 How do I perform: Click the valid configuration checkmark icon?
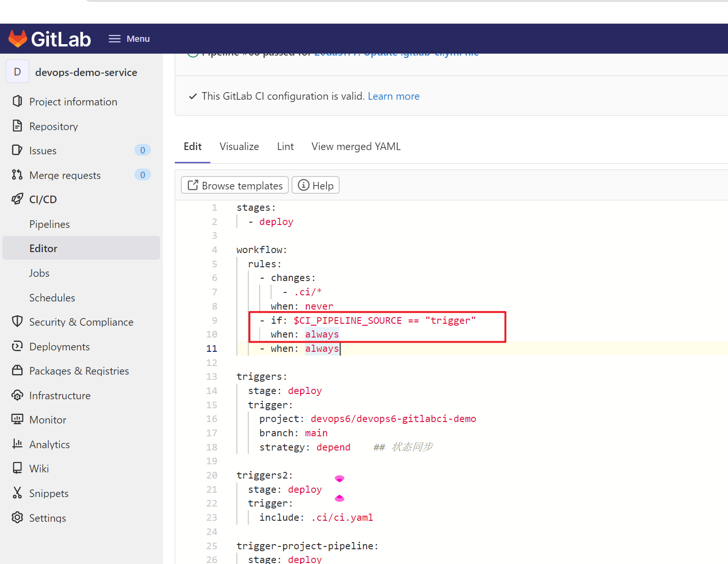193,96
